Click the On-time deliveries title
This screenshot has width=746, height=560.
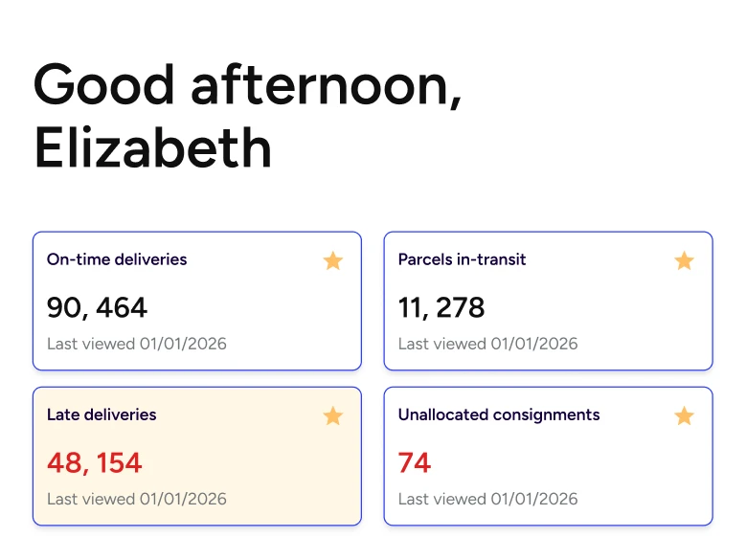coord(117,259)
